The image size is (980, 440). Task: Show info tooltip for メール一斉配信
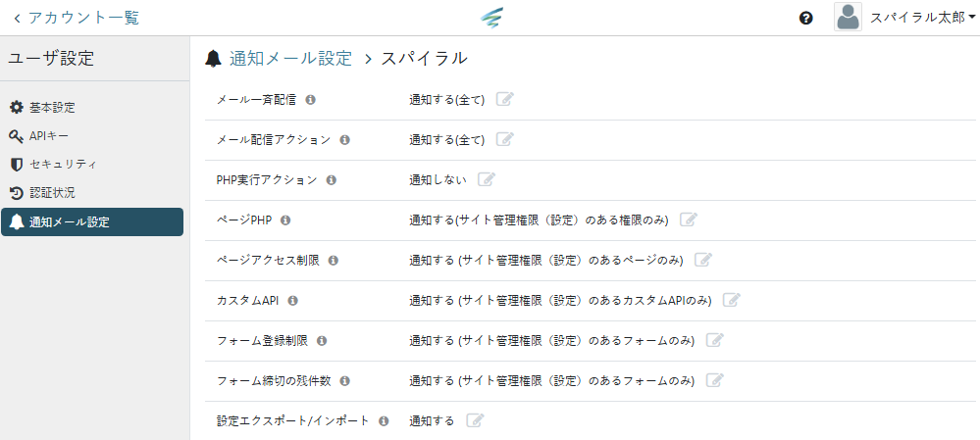(x=311, y=100)
